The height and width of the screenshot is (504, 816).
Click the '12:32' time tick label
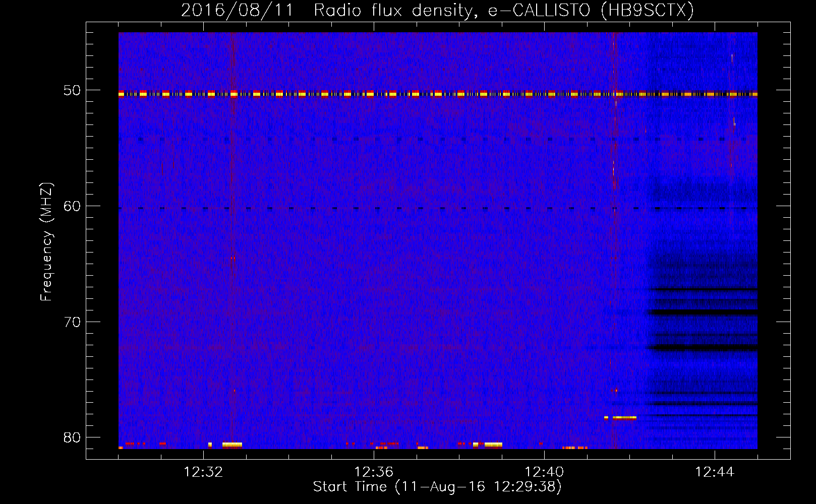pyautogui.click(x=203, y=472)
